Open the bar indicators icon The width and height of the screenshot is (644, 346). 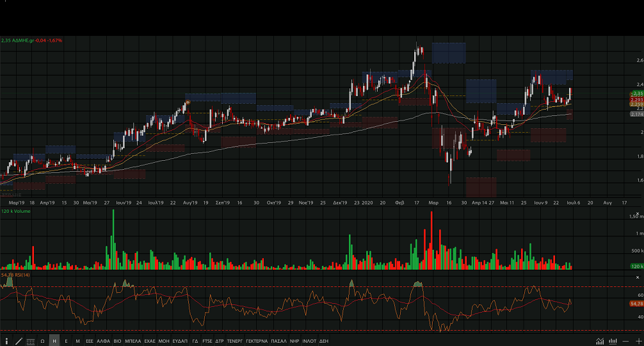(x=613, y=342)
